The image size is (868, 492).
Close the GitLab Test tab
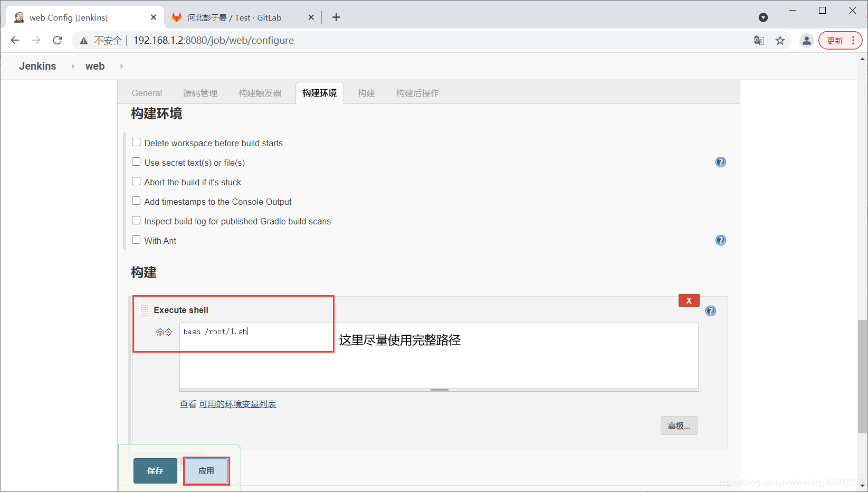311,17
